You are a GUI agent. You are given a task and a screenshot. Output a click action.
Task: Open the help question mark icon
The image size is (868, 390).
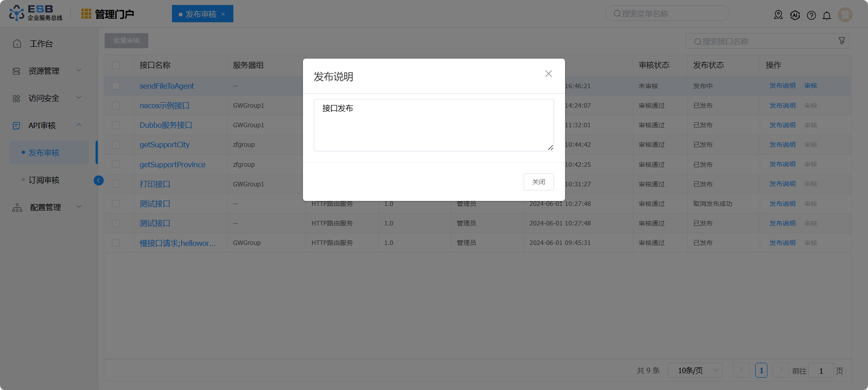(811, 15)
